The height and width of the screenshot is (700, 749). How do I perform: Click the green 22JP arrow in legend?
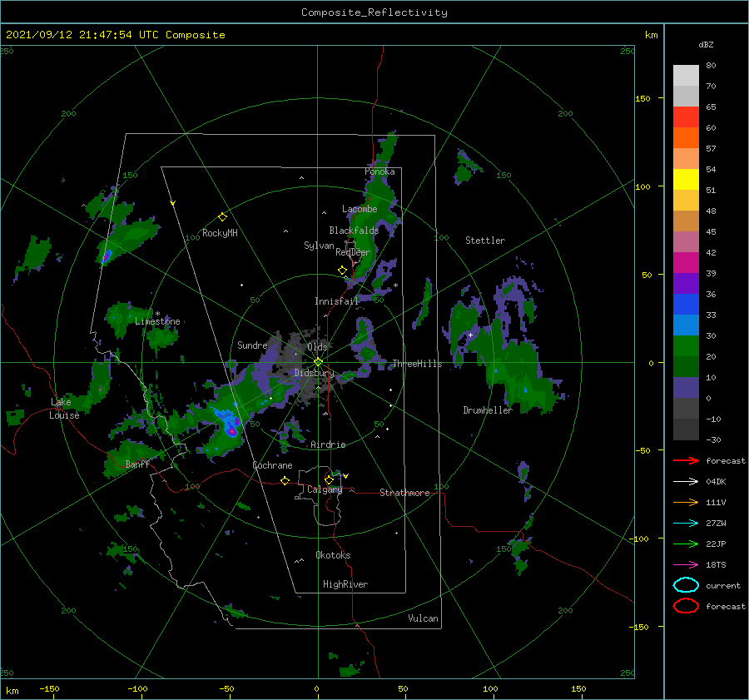(x=686, y=544)
